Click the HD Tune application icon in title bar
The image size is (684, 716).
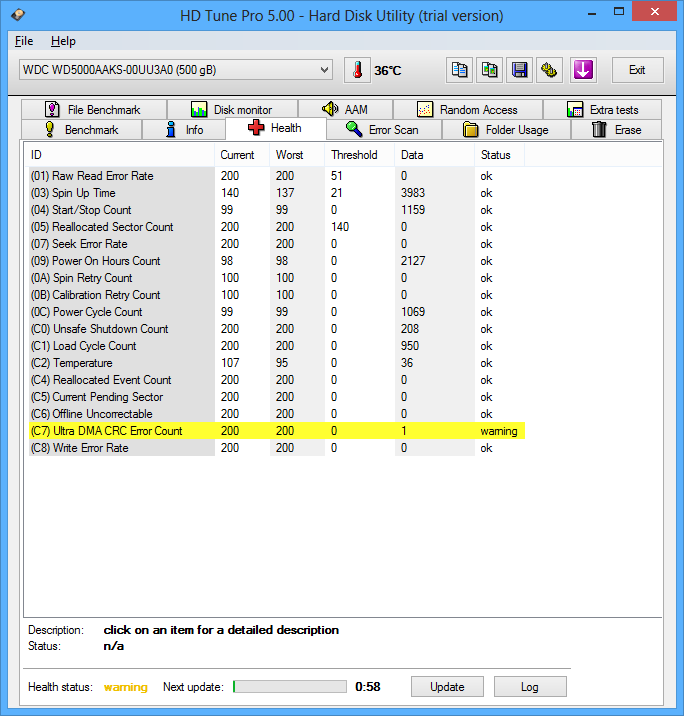coord(18,15)
